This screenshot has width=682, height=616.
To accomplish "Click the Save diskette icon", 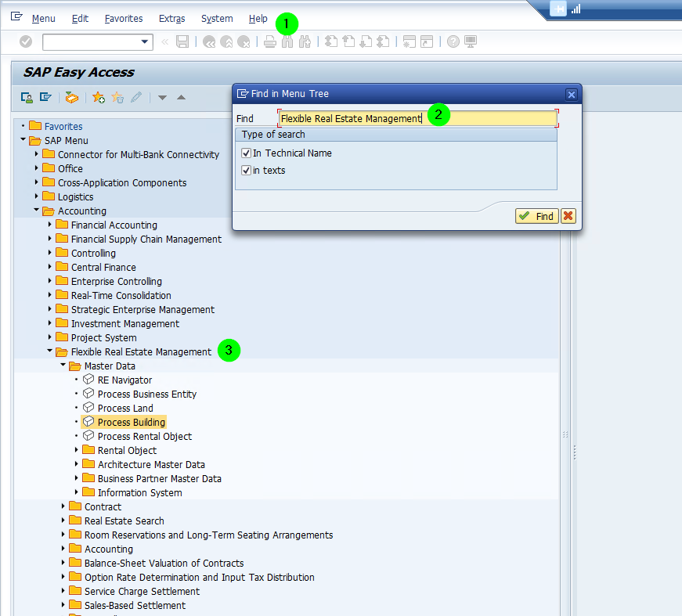I will (x=182, y=41).
